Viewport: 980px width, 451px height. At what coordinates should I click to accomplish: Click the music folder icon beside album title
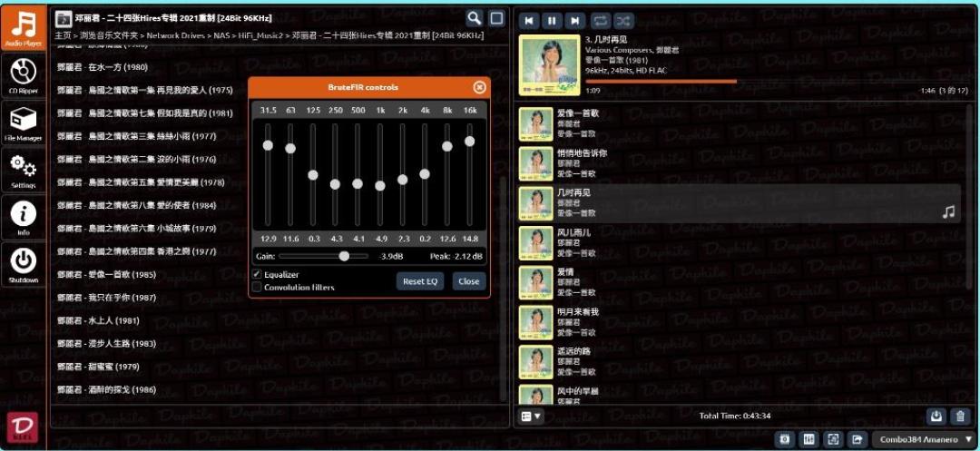point(64,19)
